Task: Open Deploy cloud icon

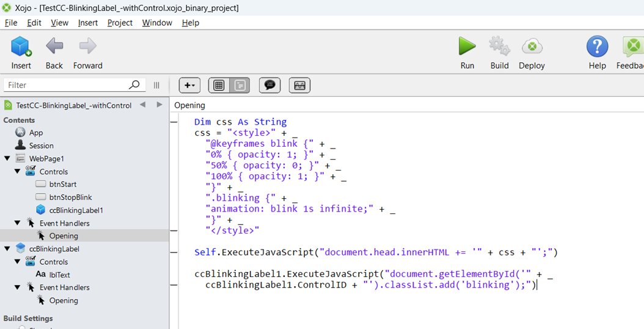Action: (532, 46)
